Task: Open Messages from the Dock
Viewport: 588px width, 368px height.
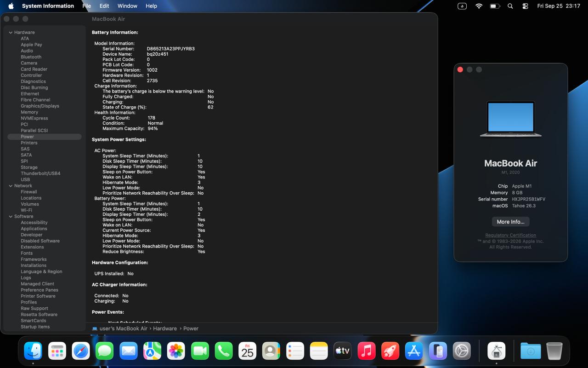Action: tap(105, 351)
